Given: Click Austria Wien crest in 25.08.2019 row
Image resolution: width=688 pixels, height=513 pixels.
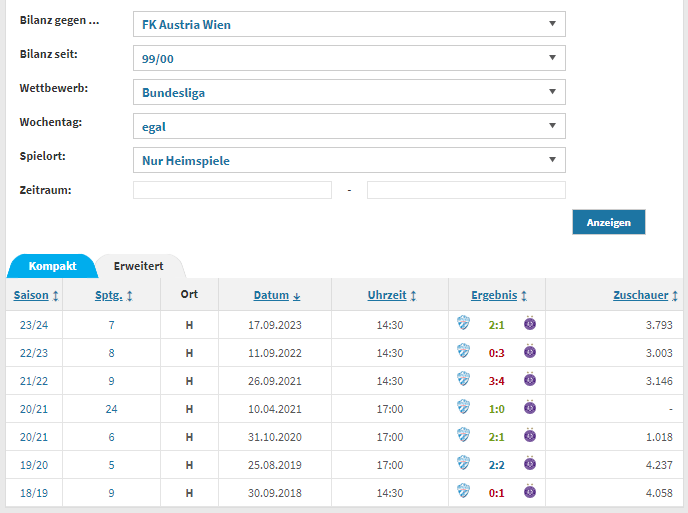Looking at the screenshot, I should 531,464.
